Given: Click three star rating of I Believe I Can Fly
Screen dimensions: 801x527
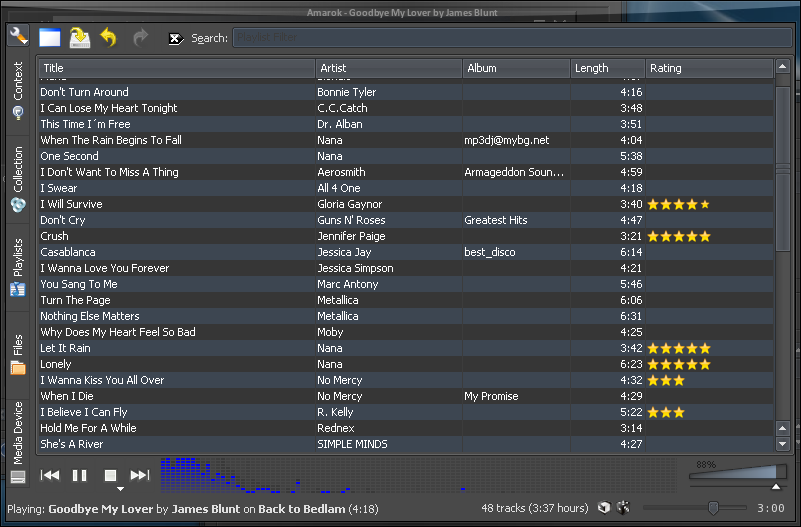Looking at the screenshot, I should click(x=666, y=413).
